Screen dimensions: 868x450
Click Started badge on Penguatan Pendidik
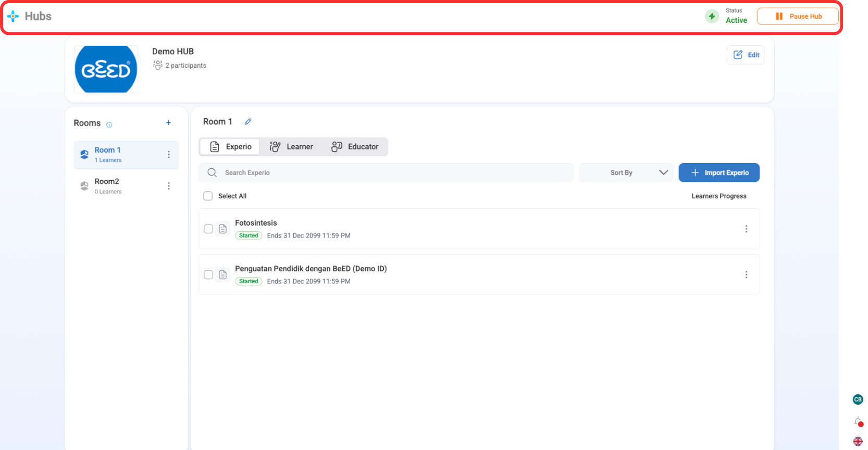point(249,281)
